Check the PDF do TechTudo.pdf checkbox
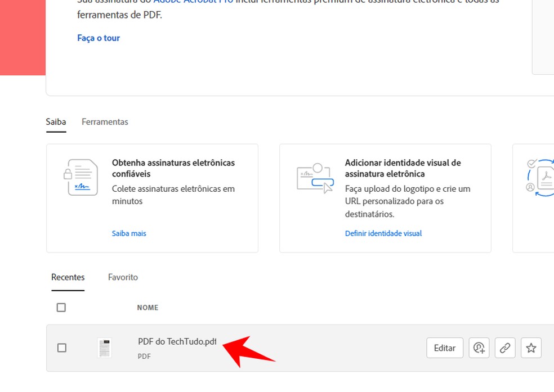Image resolution: width=554 pixels, height=392 pixels. (x=62, y=348)
